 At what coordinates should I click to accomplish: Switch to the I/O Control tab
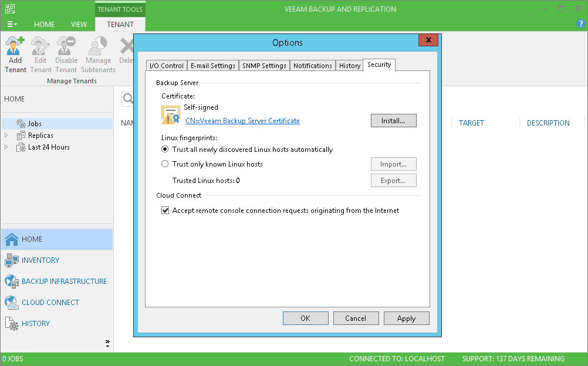tap(167, 66)
